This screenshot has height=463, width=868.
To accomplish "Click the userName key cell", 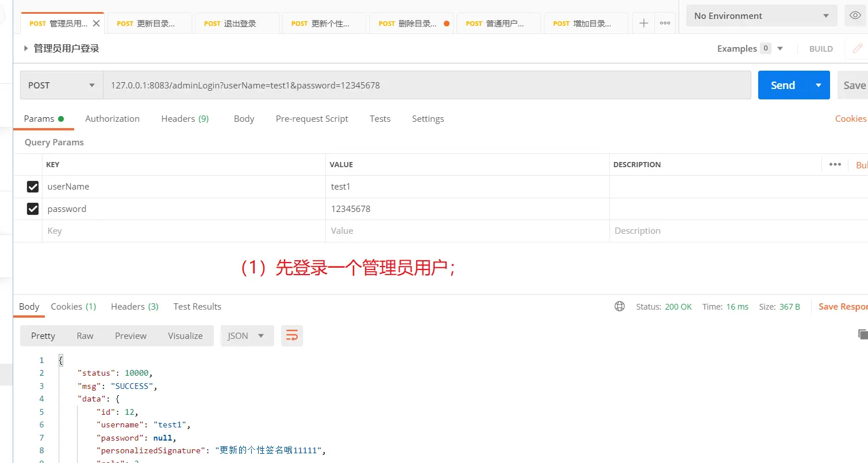I will click(184, 187).
